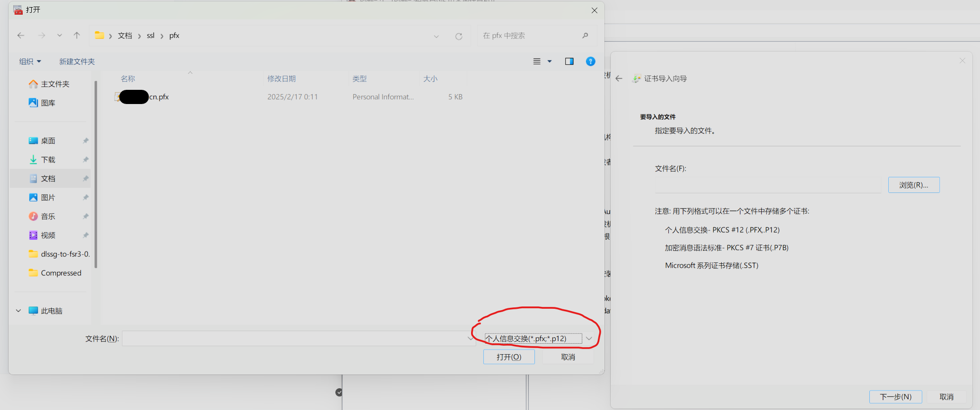The image size is (980, 410).
Task: Open 音乐 in the sidebar
Action: tap(43, 217)
